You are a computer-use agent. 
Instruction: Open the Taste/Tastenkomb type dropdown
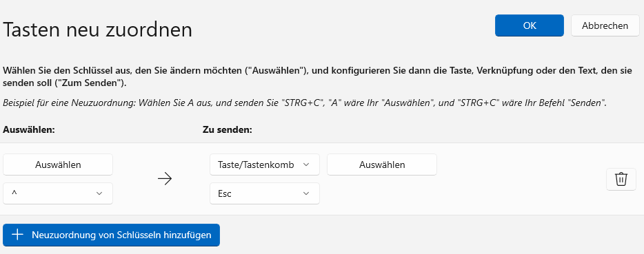[265, 165]
